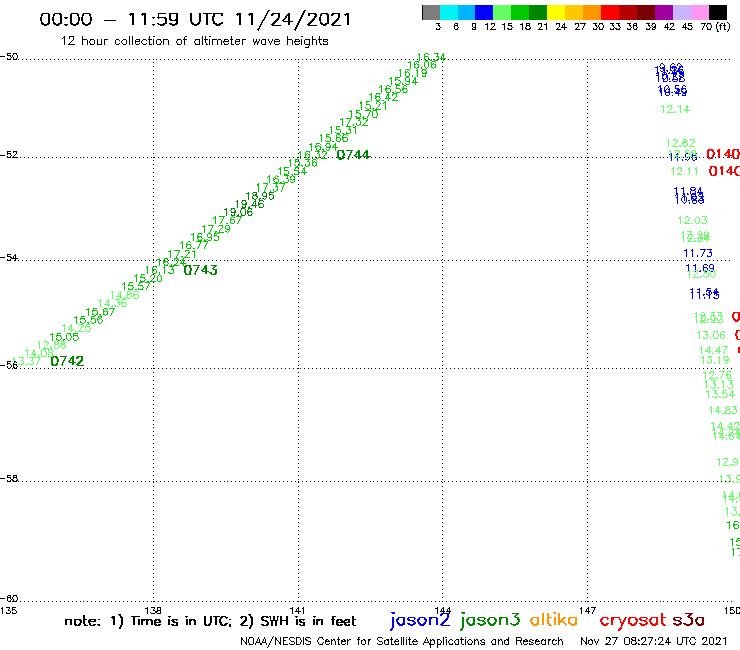740x650 pixels.
Task: Click the red cryosat legend label
Action: [632, 620]
